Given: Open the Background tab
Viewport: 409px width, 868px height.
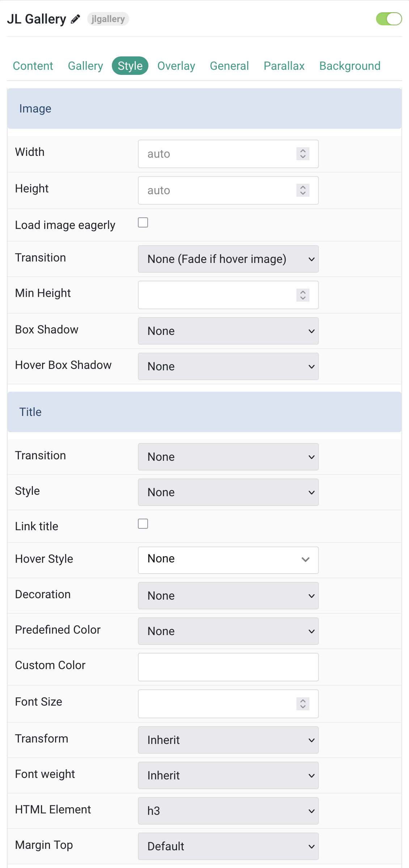Looking at the screenshot, I should click(x=350, y=66).
